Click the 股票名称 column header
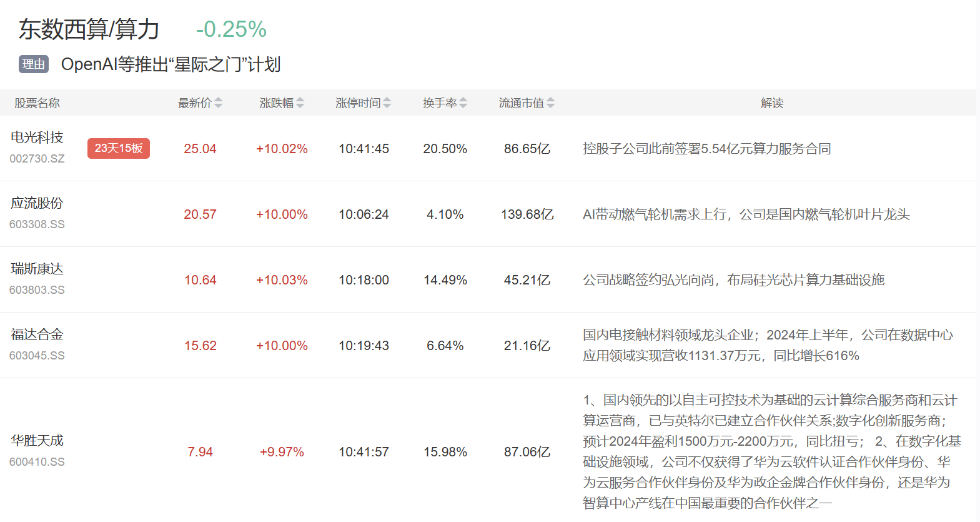Image resolution: width=980 pixels, height=522 pixels. coord(37,103)
